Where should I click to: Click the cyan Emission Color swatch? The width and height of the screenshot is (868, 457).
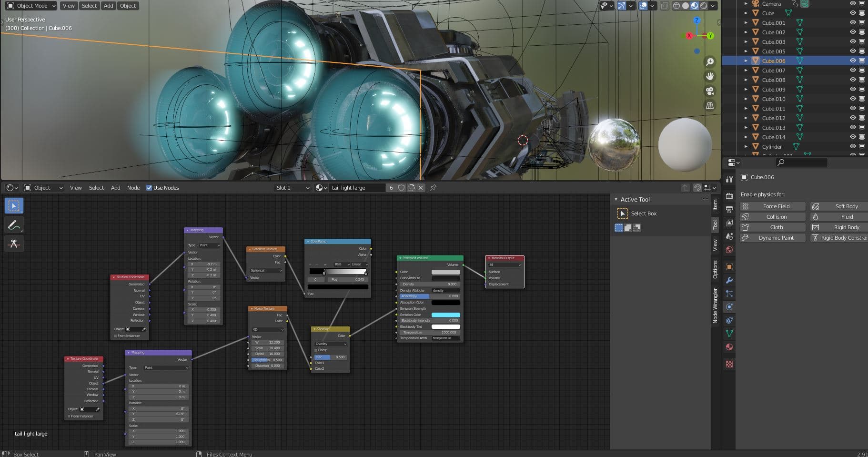pos(445,315)
